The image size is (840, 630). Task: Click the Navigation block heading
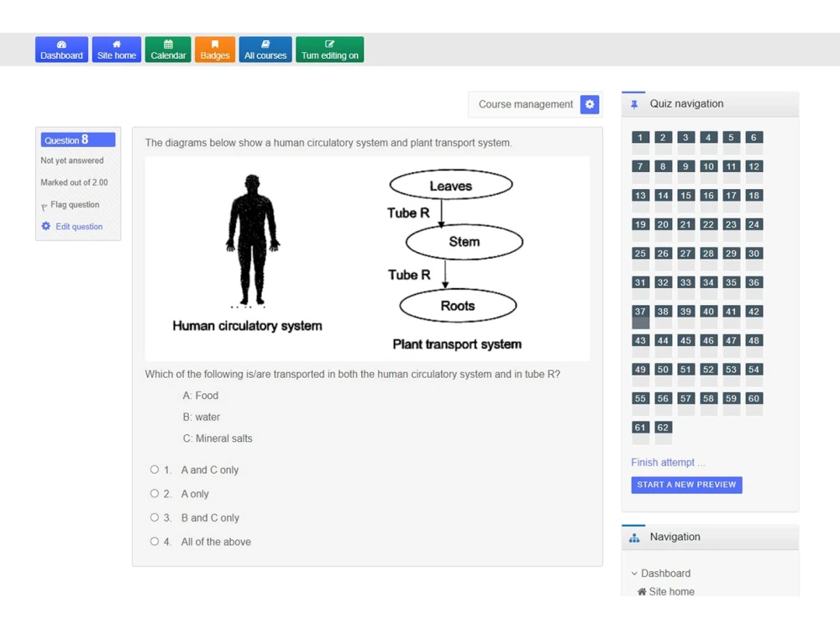tap(675, 537)
